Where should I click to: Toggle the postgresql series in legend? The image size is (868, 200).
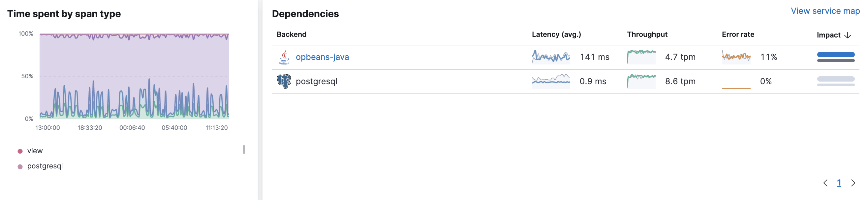45,166
